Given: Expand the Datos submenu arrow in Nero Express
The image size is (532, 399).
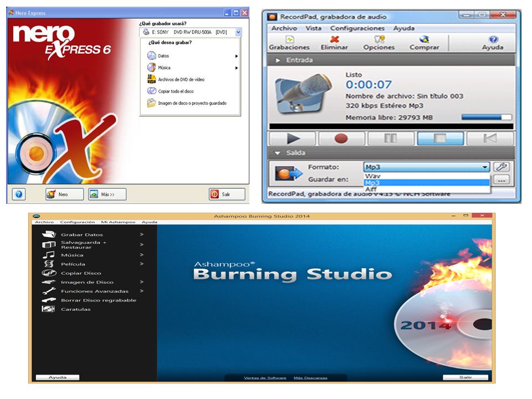Looking at the screenshot, I should point(237,56).
